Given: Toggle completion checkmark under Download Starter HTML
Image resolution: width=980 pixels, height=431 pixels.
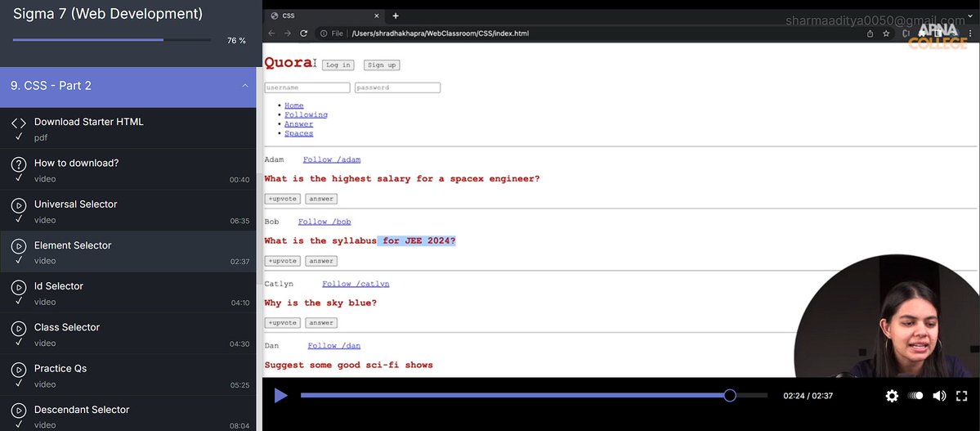Looking at the screenshot, I should point(19,137).
